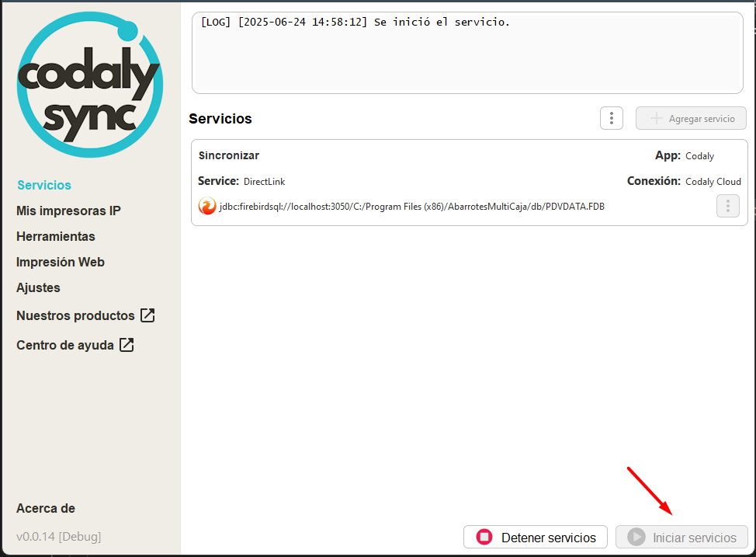
Task: Click version text v0.0.14 [Debug]
Action: (59, 537)
